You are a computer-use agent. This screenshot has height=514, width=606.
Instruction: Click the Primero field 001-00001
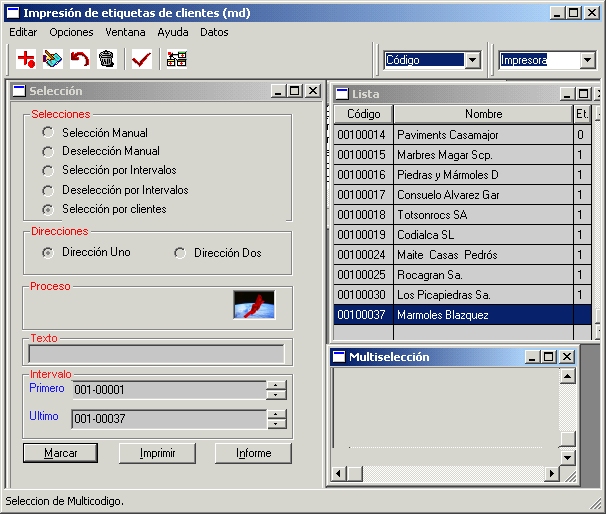coord(169,390)
